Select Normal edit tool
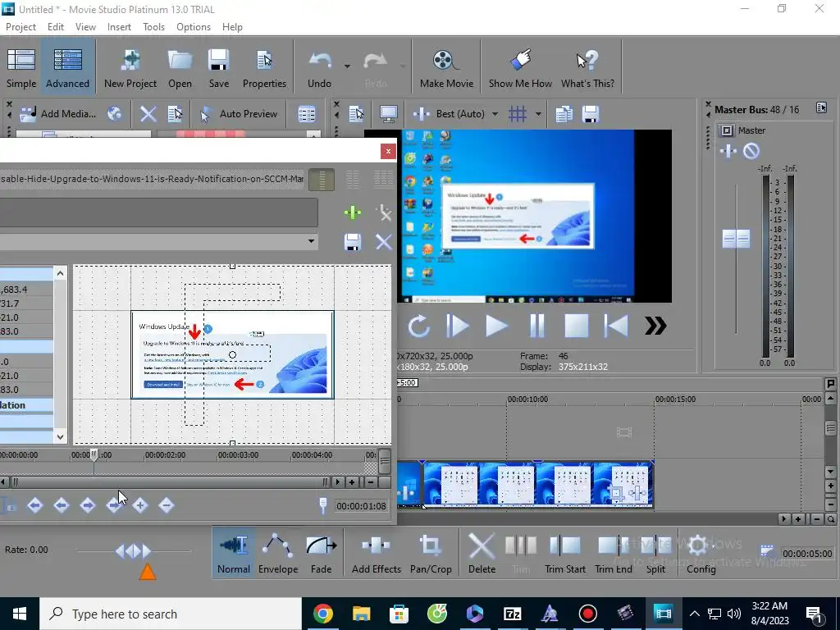 [x=234, y=554]
